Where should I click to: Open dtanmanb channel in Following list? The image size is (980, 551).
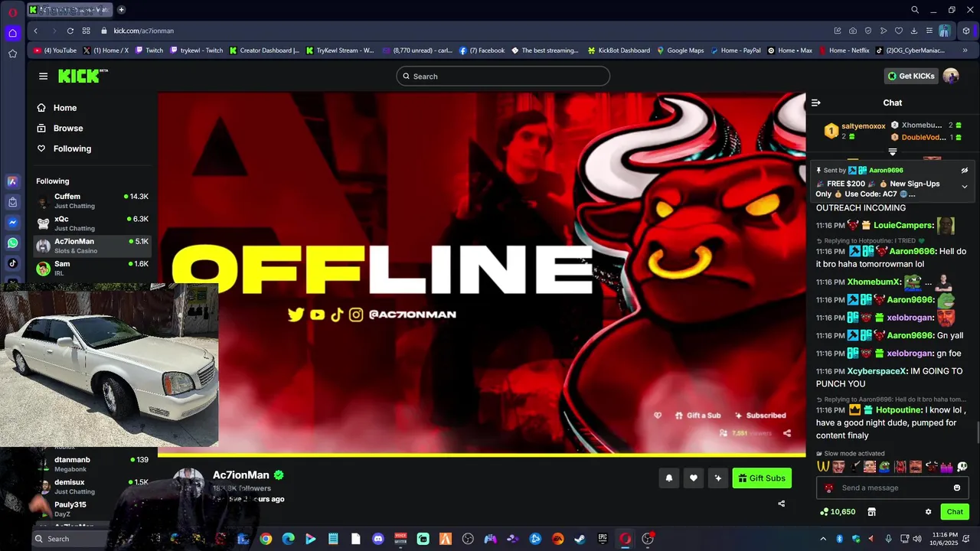[x=93, y=465]
